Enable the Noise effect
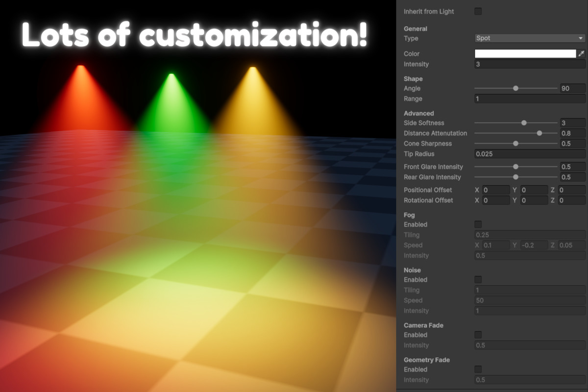 coord(478,279)
